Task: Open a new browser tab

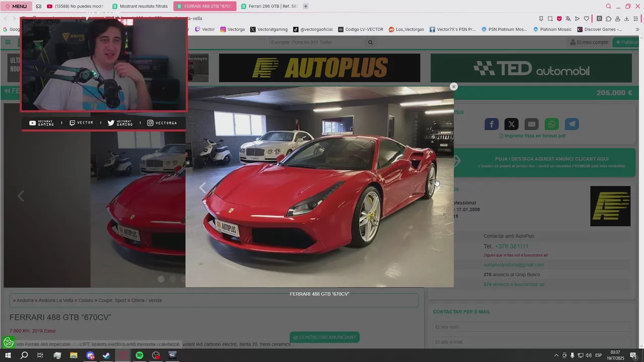Action: (305, 6)
